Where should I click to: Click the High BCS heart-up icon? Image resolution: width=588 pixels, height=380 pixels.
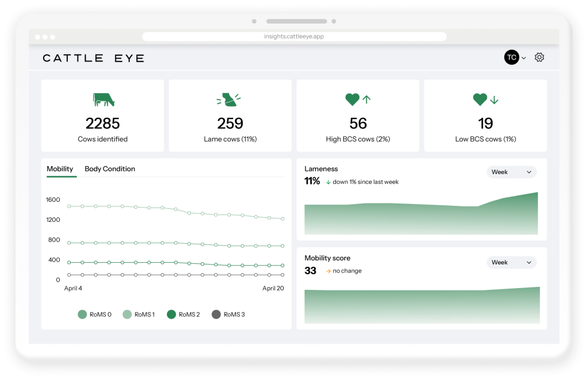[x=358, y=99]
